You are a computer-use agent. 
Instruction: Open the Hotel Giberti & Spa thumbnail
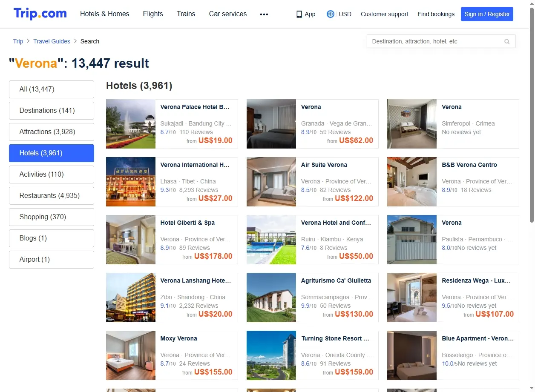131,240
